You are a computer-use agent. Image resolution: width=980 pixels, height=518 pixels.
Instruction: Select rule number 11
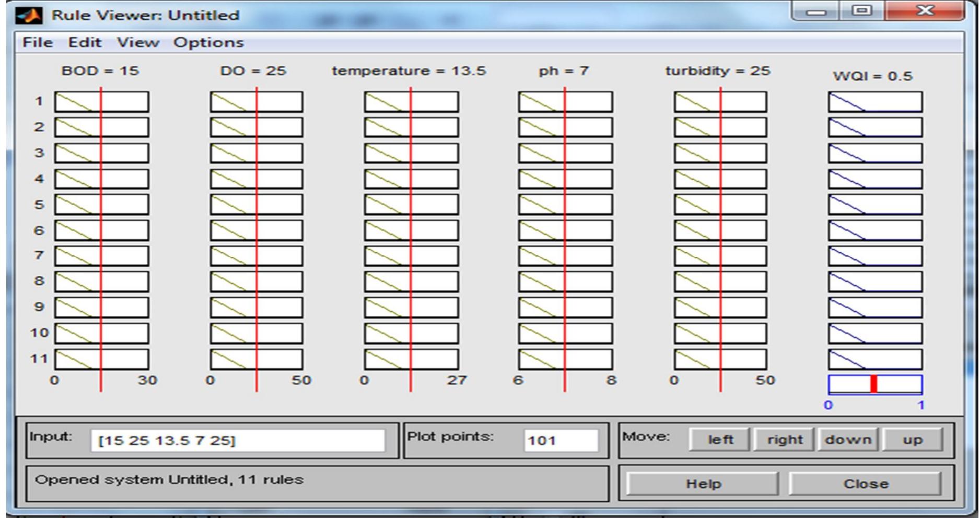click(x=39, y=359)
